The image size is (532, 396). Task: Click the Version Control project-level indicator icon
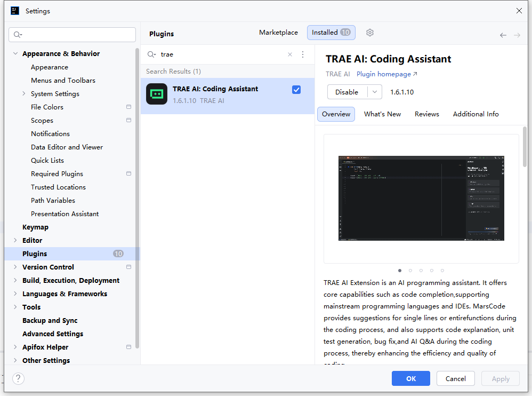point(128,267)
